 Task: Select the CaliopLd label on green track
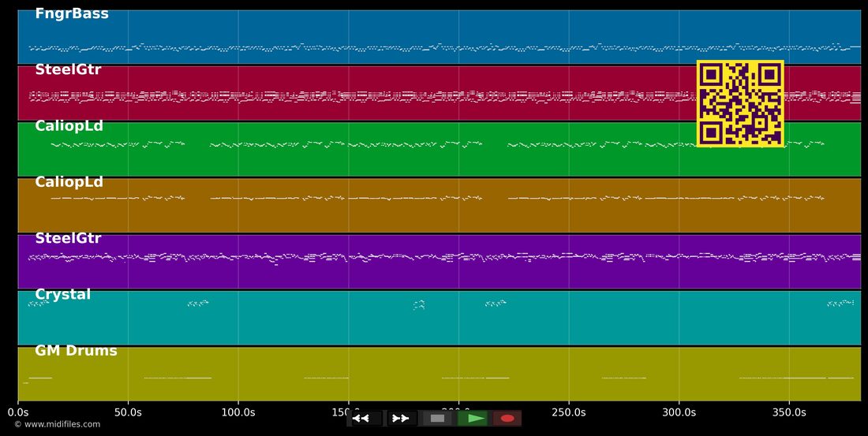coord(69,126)
